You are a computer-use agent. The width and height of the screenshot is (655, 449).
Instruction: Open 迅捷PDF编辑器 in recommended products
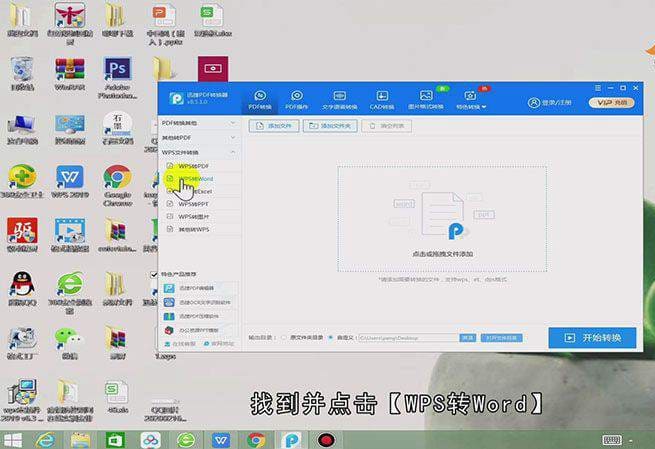[198, 288]
